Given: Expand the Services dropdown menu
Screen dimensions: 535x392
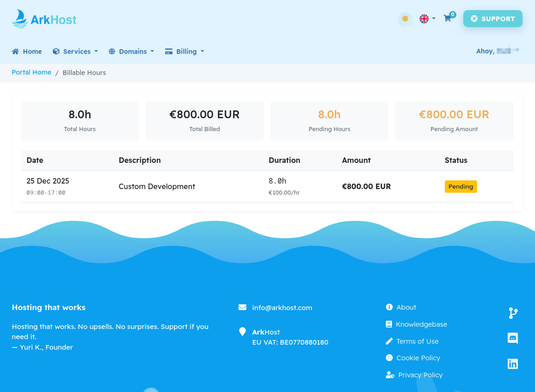Looking at the screenshot, I should [x=75, y=52].
